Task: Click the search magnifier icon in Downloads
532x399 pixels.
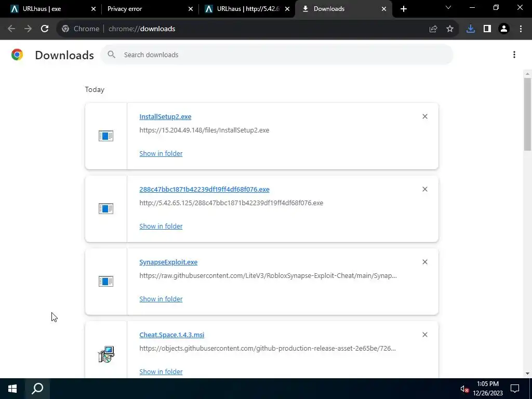Action: pyautogui.click(x=111, y=54)
